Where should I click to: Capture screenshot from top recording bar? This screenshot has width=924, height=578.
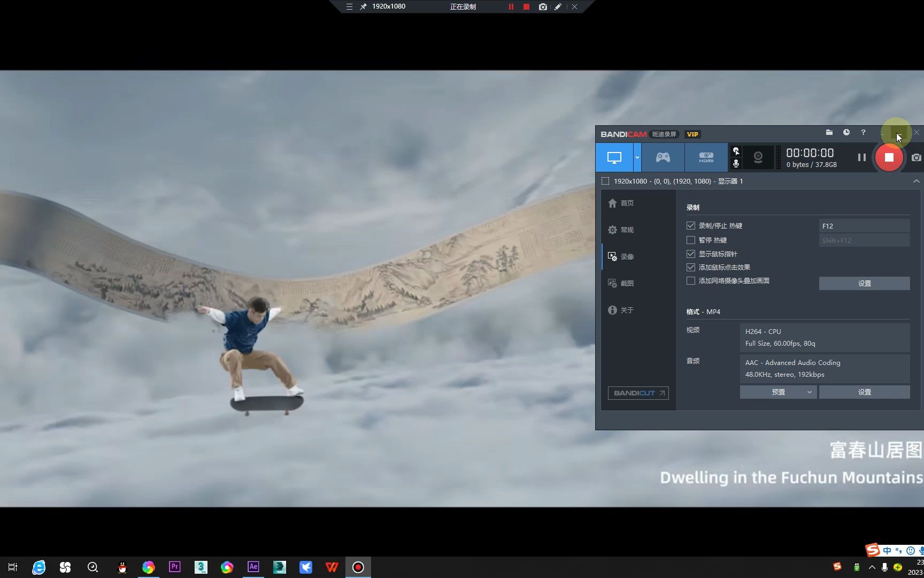543,7
